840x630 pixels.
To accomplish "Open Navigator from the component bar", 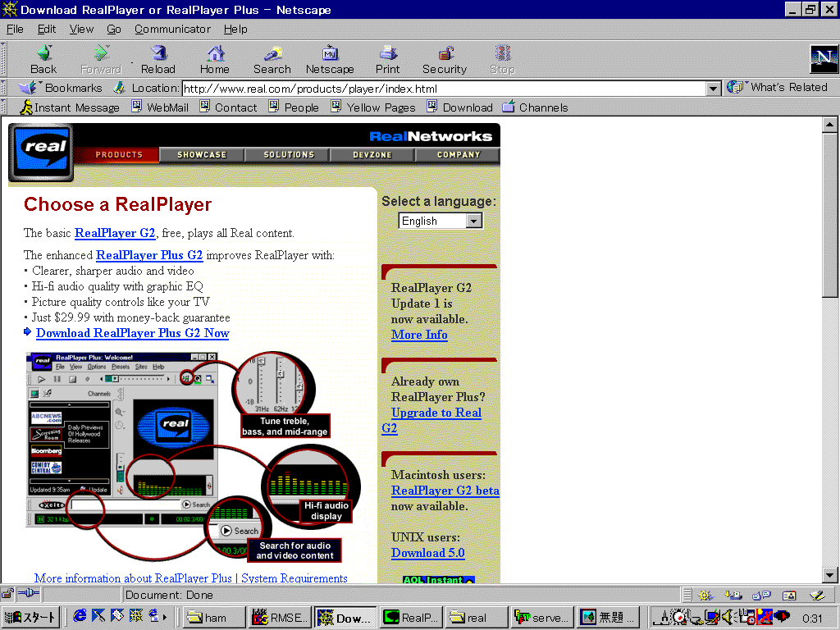I will [705, 595].
